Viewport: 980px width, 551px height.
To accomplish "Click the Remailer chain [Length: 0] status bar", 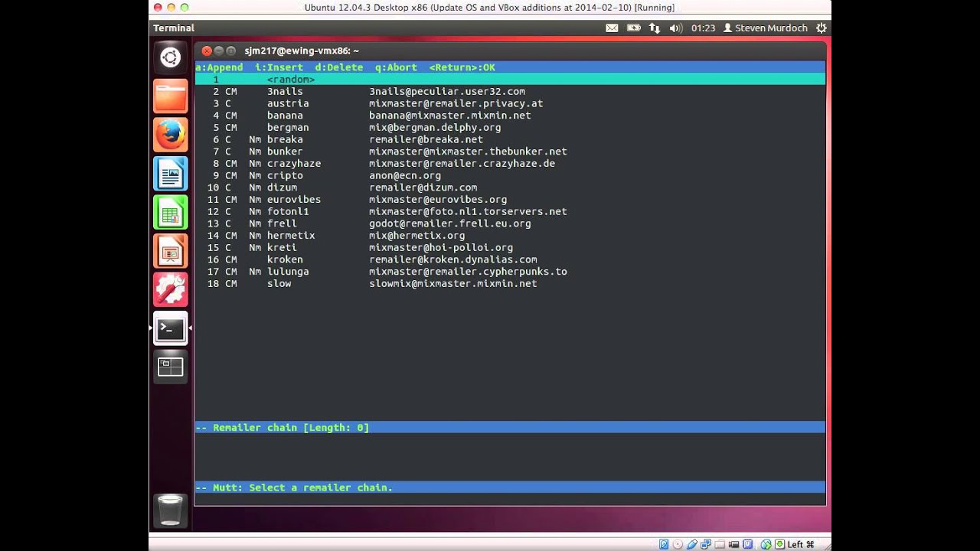I will pos(510,427).
